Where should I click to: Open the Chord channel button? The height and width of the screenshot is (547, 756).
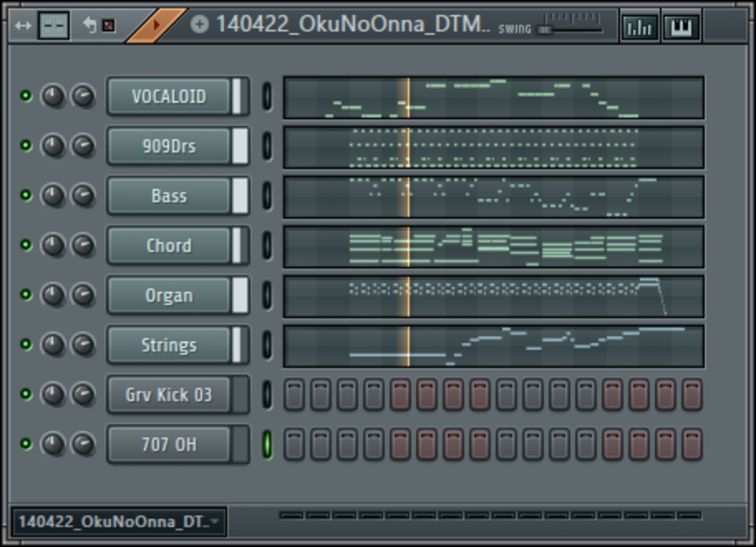[x=169, y=246]
